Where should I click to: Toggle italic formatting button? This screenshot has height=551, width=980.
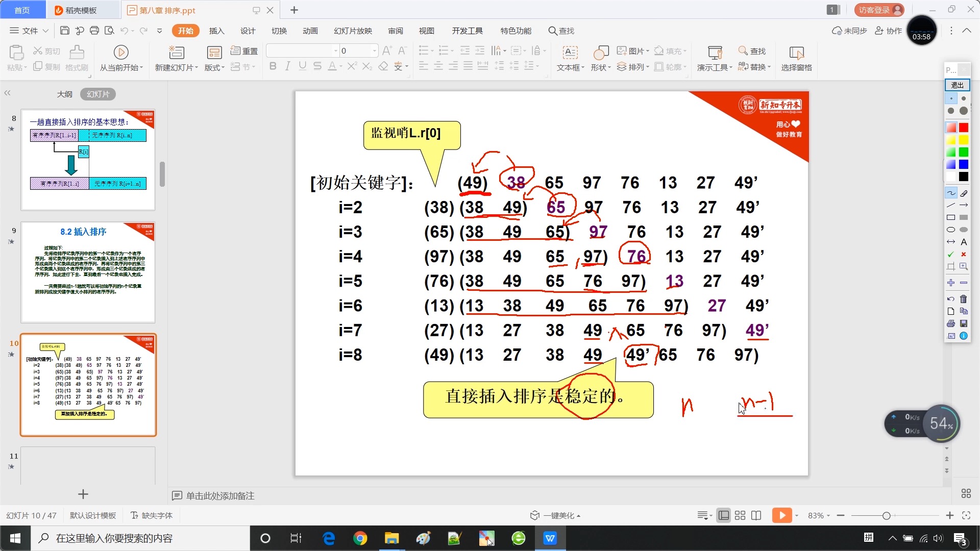(288, 66)
